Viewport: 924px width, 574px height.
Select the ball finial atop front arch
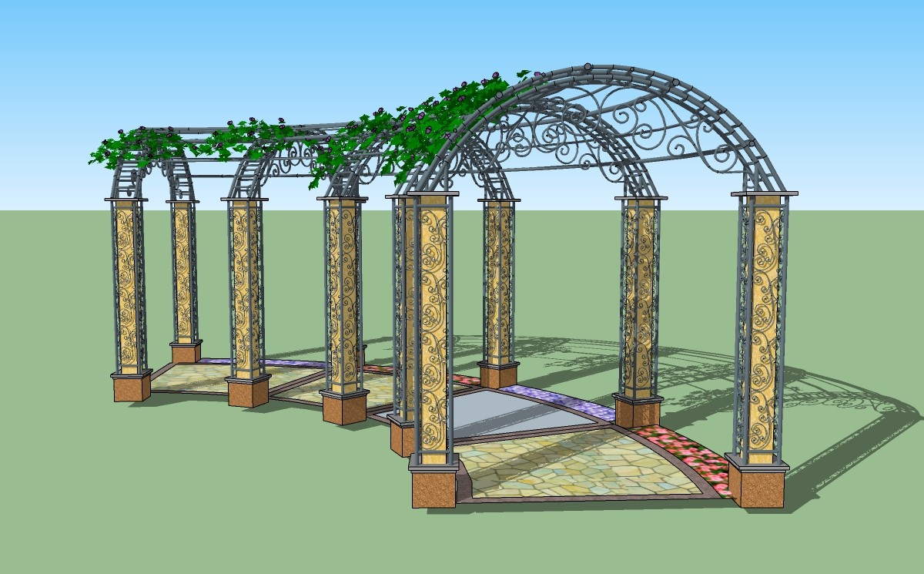click(588, 67)
